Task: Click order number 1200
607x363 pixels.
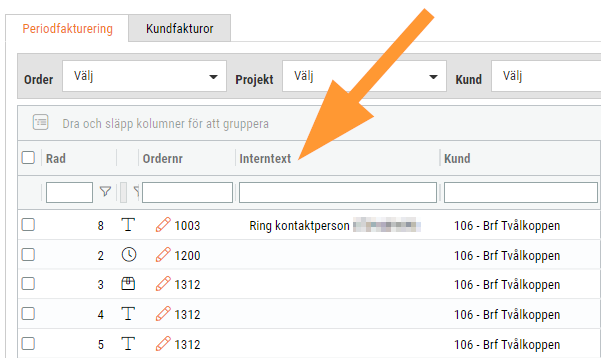Action: [x=187, y=255]
